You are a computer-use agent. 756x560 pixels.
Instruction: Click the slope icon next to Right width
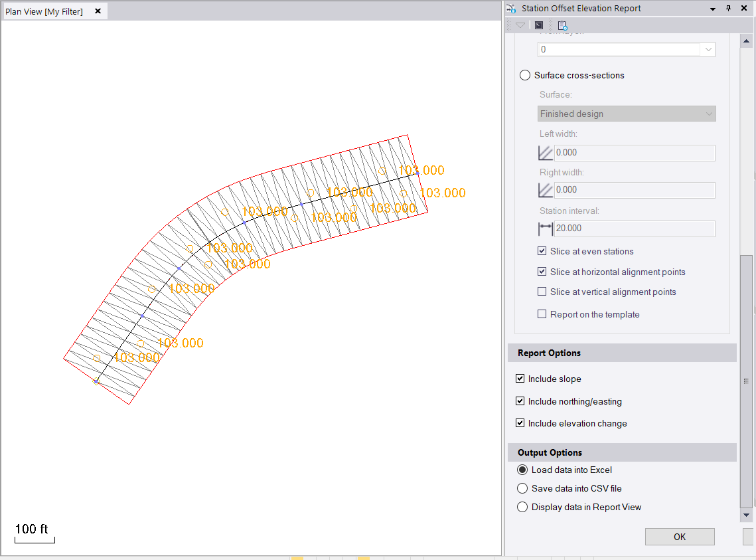pos(544,189)
